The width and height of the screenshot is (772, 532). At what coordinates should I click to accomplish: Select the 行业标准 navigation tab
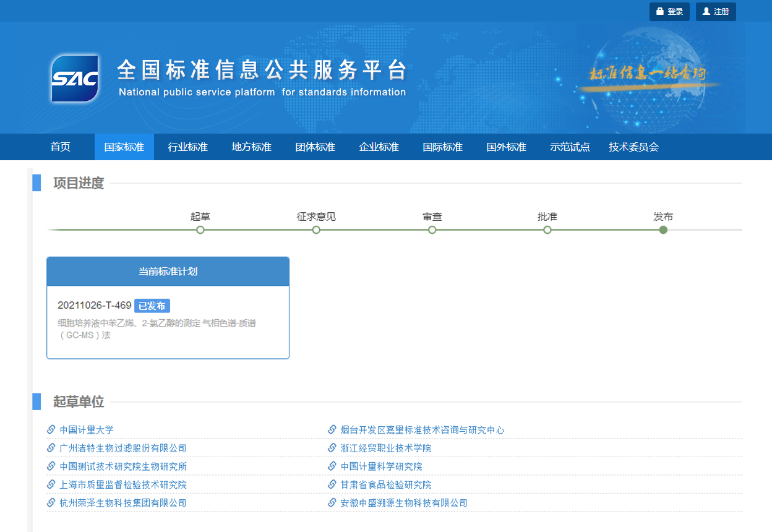(188, 147)
